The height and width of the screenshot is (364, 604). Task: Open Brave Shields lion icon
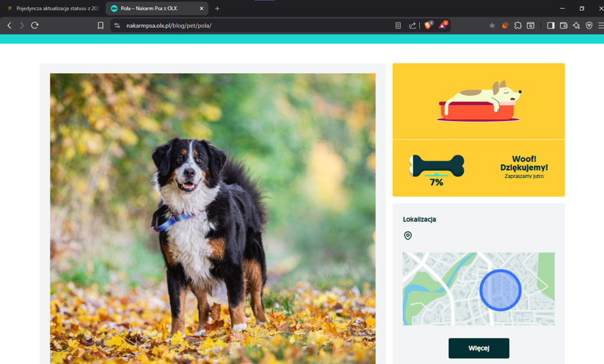click(428, 25)
